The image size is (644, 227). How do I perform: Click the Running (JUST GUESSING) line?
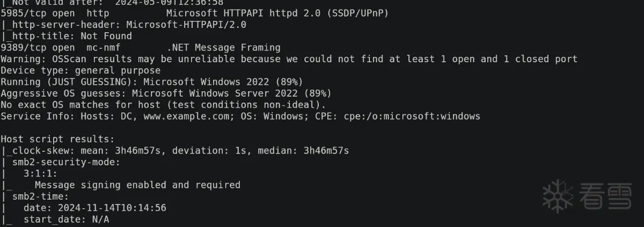152,82
